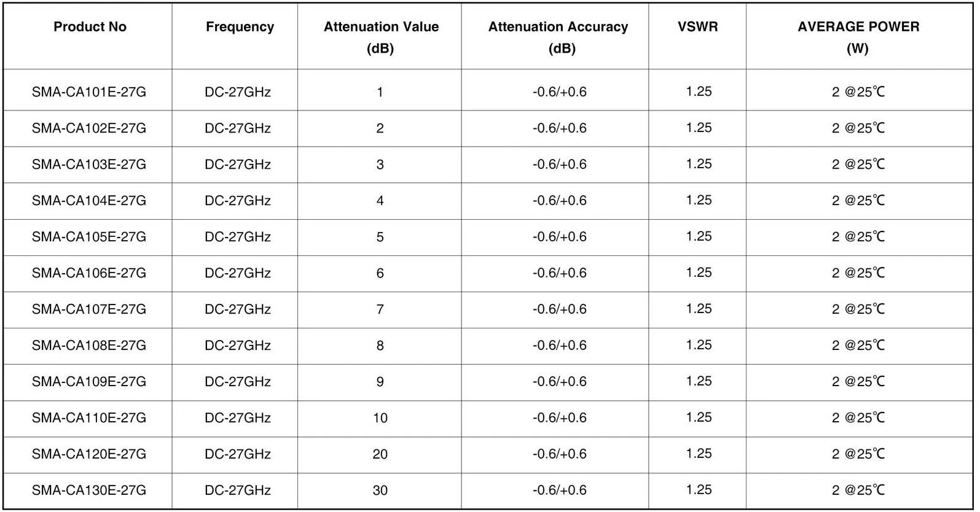980x512 pixels.
Task: Click the VSWR 1.25 cell for SMA-CA106E-27G
Action: [x=699, y=273]
